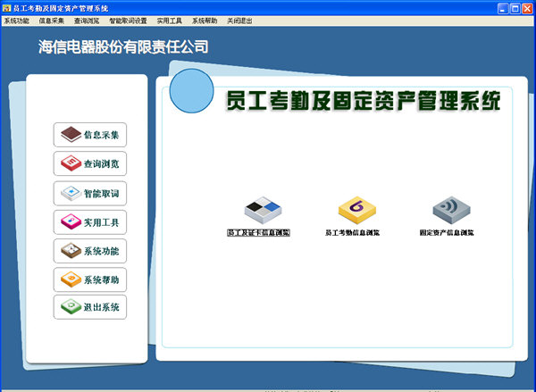
Task: Open the 系统帮助 menu in menu bar
Action: (204, 20)
